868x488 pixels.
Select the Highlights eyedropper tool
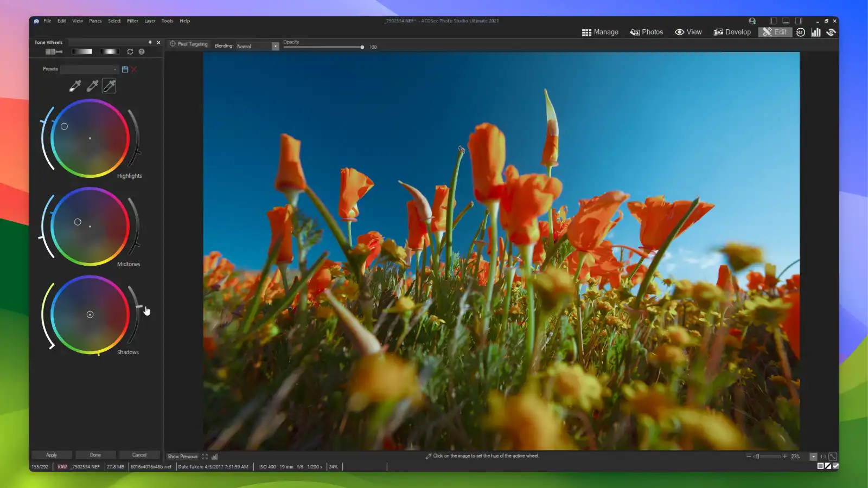pyautogui.click(x=73, y=86)
